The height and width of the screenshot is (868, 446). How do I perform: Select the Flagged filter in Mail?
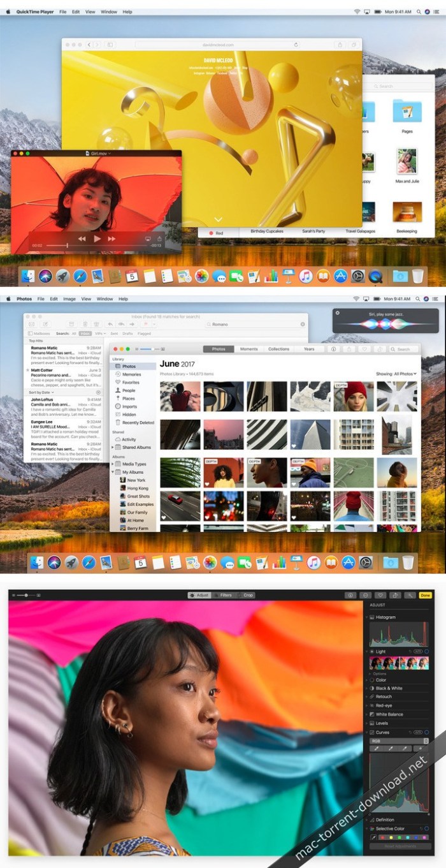[x=144, y=333]
